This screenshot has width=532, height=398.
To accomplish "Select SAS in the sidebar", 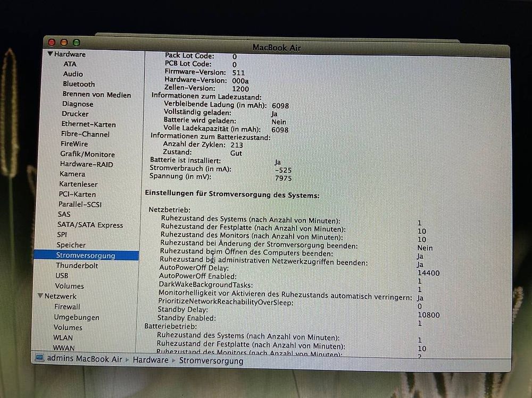I will pos(64,214).
